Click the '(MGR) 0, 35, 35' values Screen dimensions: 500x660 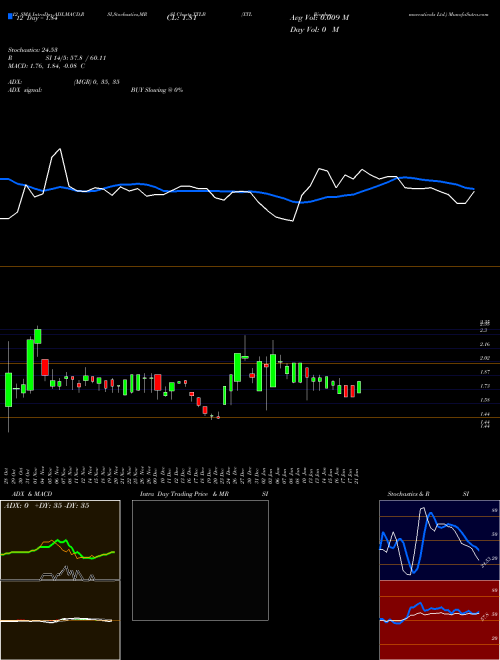[x=97, y=82]
